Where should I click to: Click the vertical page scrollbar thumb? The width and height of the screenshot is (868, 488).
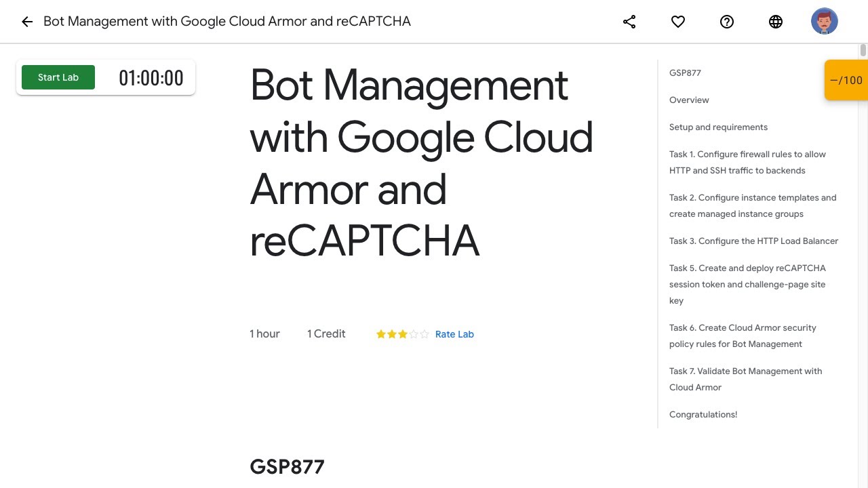click(863, 50)
